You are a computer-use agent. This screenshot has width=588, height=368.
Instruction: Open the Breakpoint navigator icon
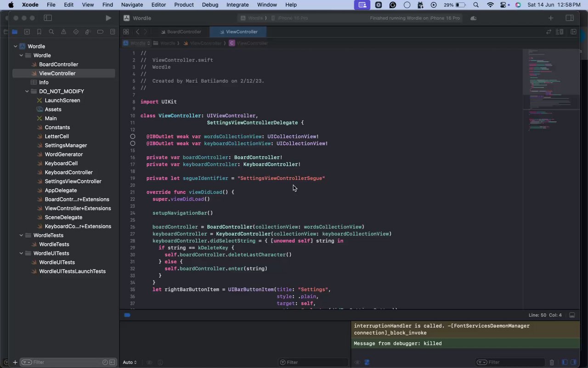(100, 32)
